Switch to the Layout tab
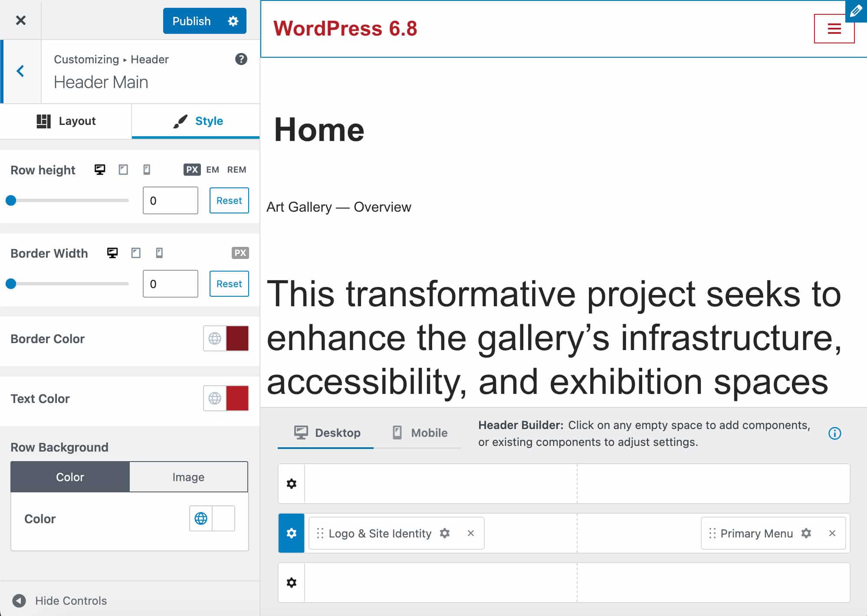867x616 pixels. (66, 121)
